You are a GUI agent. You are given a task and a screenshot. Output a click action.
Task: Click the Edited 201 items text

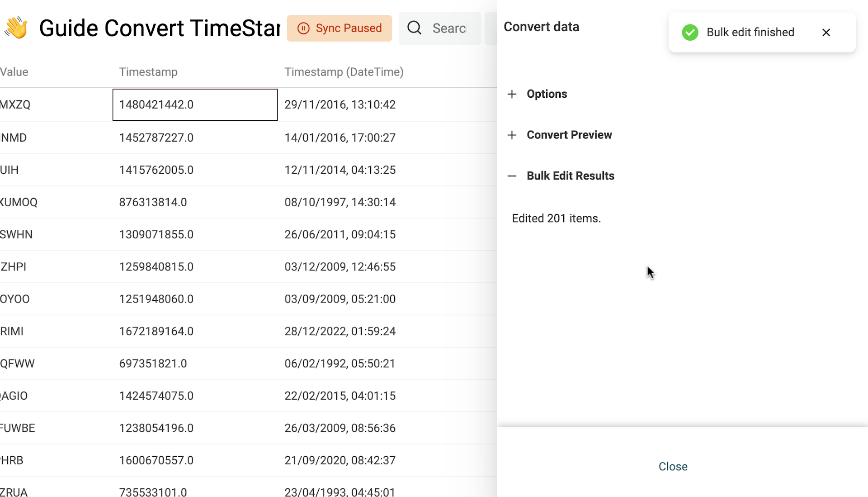pos(556,218)
